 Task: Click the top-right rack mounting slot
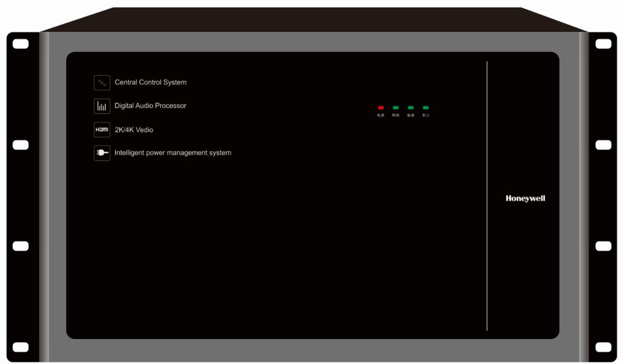603,44
